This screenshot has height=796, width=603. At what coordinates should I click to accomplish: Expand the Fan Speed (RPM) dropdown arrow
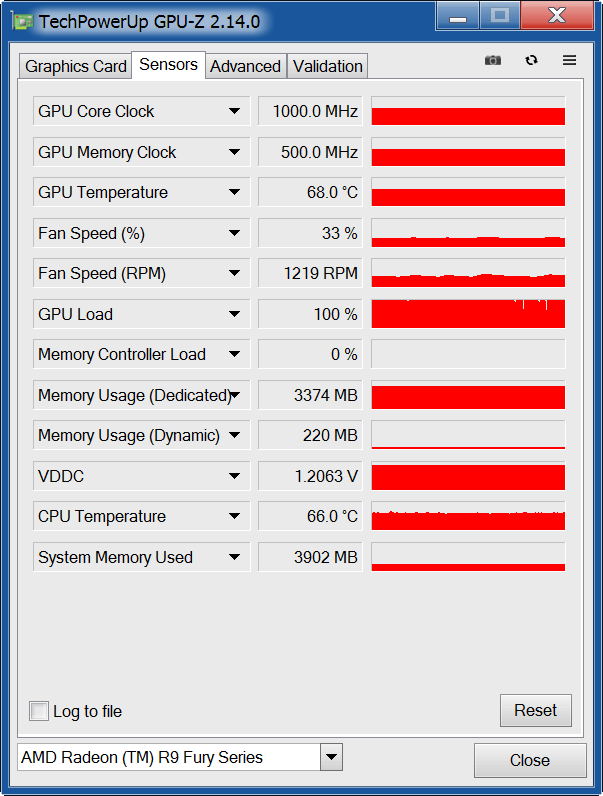234,273
